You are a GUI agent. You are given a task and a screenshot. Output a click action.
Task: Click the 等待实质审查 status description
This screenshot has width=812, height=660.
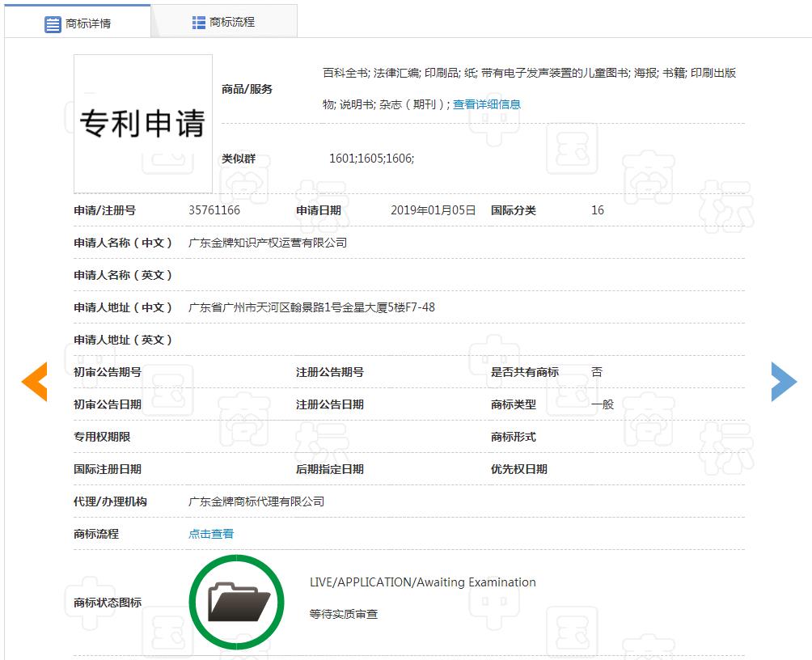coord(344,615)
